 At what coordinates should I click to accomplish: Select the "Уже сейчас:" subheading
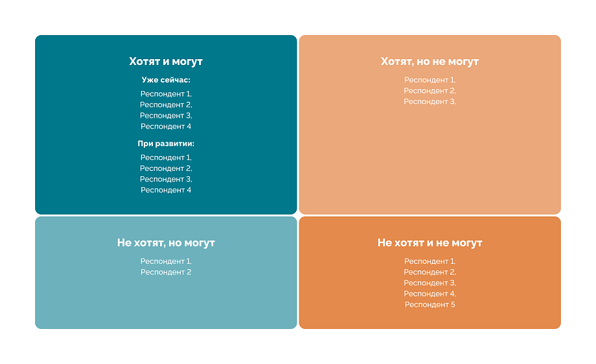pyautogui.click(x=166, y=80)
